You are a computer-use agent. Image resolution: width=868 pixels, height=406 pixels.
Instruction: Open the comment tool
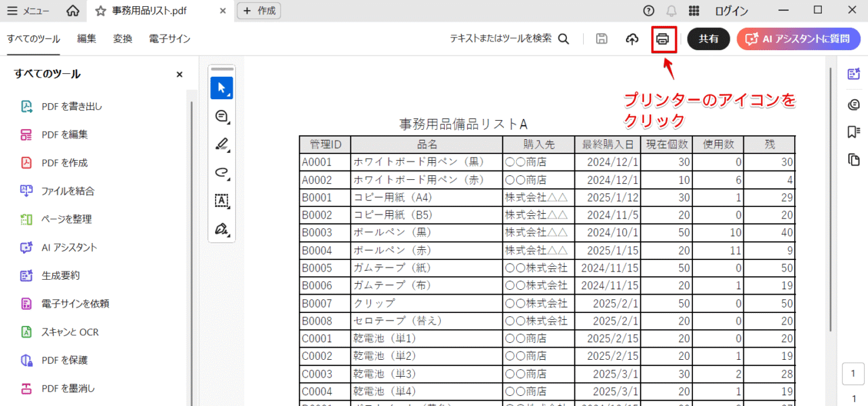(x=222, y=116)
